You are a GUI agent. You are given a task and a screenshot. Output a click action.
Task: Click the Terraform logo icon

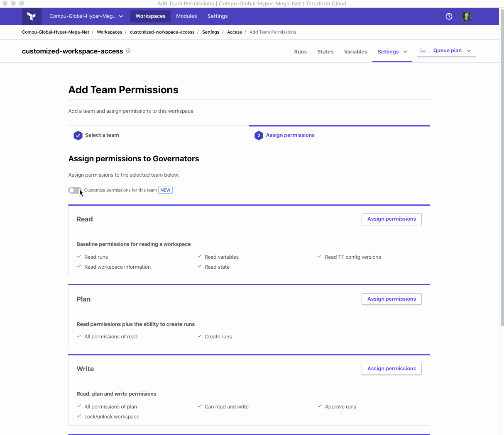pyautogui.click(x=32, y=17)
